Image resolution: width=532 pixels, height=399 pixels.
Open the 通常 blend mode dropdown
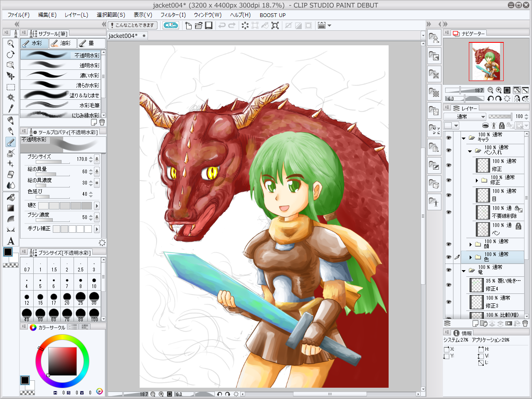(x=465, y=117)
